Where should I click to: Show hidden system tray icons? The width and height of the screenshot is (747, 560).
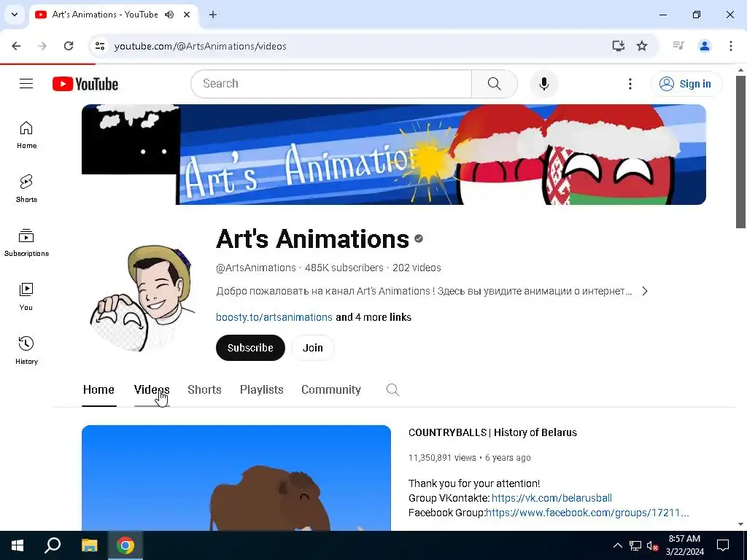click(617, 545)
